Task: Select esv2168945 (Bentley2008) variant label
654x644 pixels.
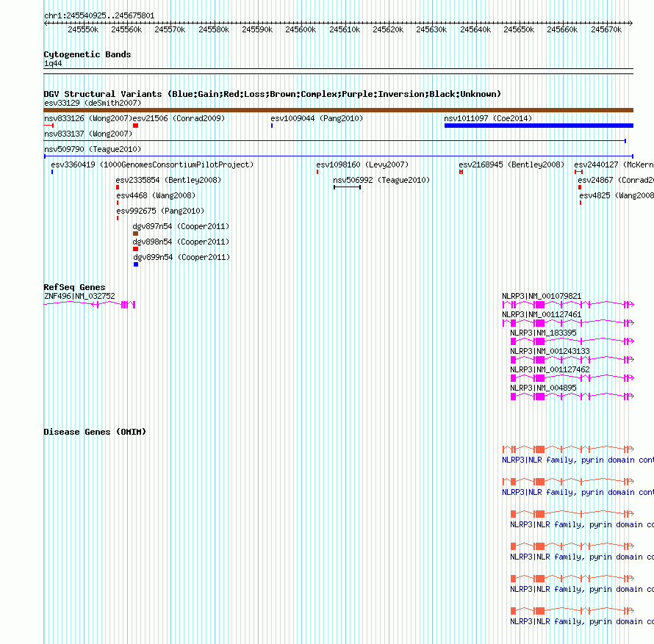Action: click(511, 164)
